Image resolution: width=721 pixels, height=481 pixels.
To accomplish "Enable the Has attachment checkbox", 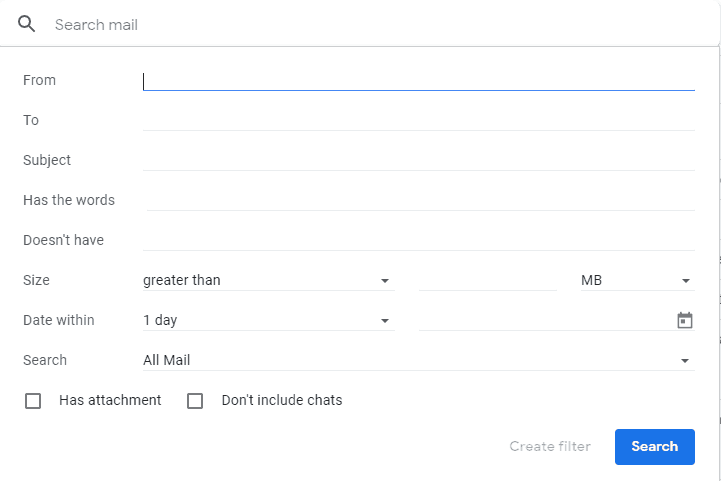I will click(33, 401).
